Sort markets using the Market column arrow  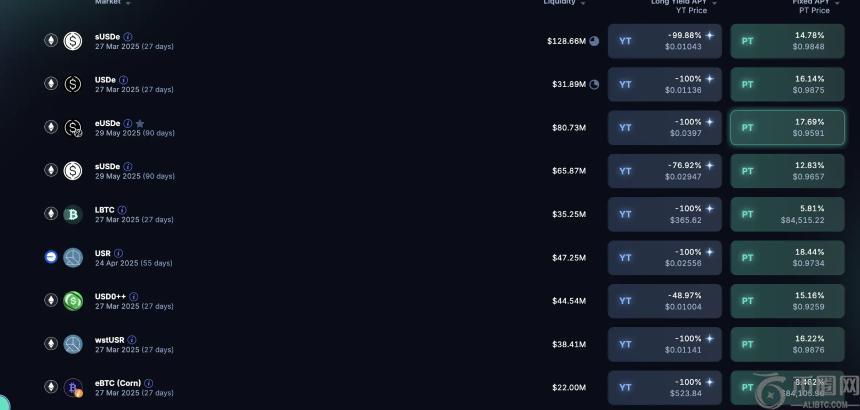pyautogui.click(x=128, y=3)
